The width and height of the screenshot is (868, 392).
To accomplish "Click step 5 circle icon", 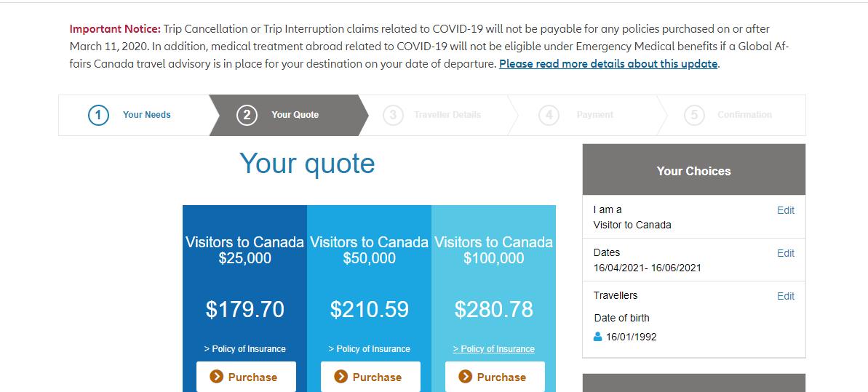I will pyautogui.click(x=694, y=115).
